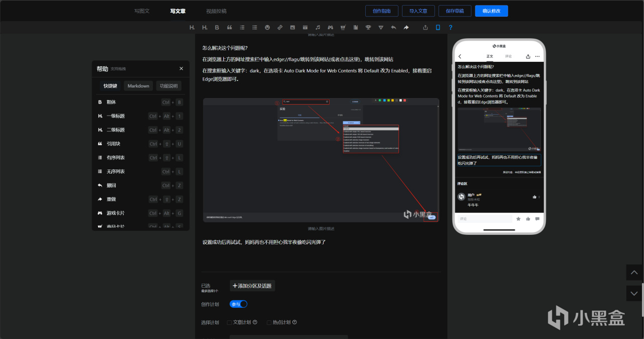Apply heading level one from toolbar

(x=192, y=27)
